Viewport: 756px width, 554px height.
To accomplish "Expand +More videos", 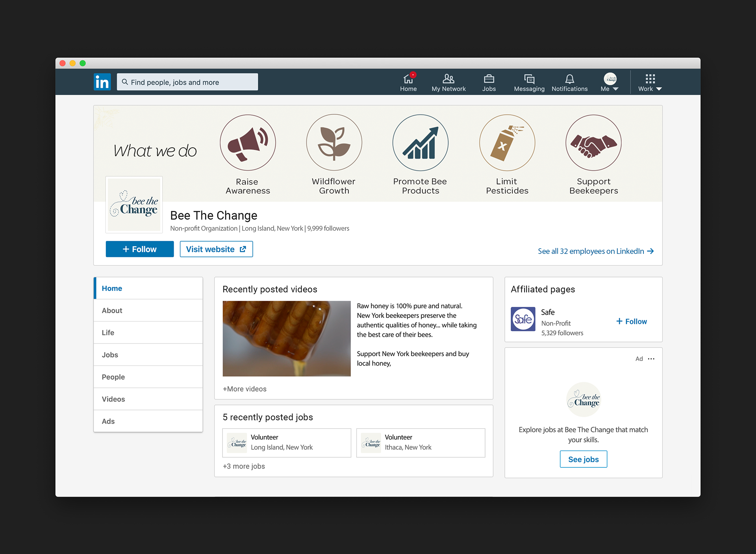I will click(x=245, y=389).
